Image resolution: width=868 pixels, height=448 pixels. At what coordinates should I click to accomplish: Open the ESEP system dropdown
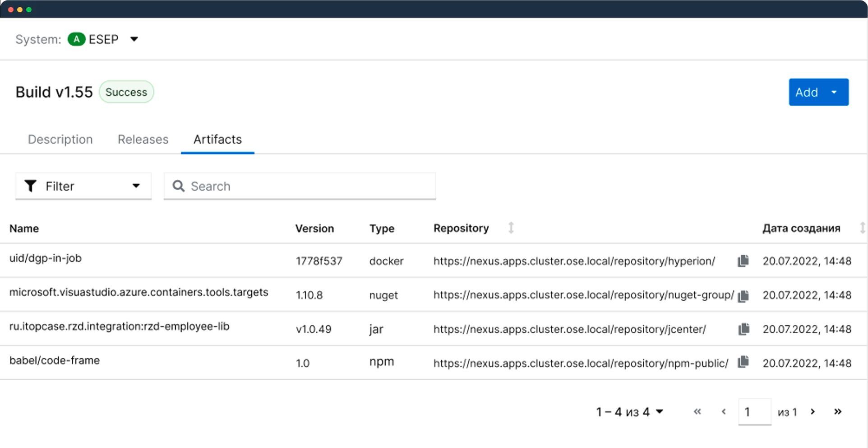point(134,39)
